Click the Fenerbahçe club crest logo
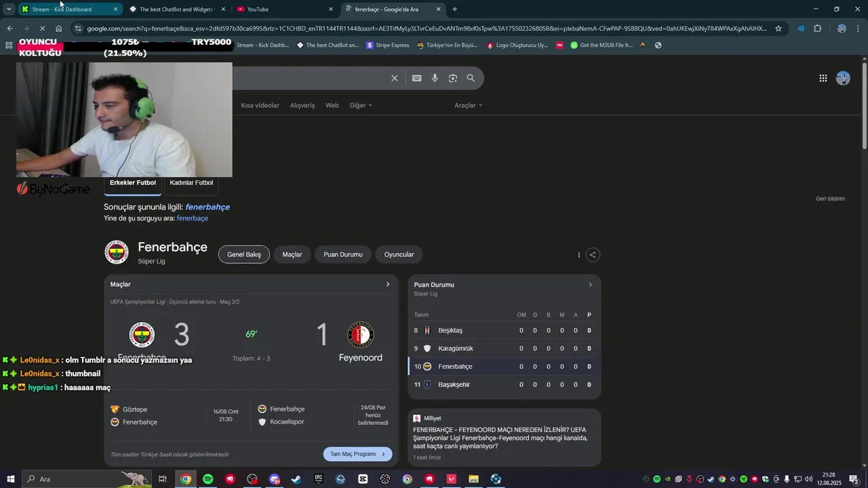 click(117, 252)
